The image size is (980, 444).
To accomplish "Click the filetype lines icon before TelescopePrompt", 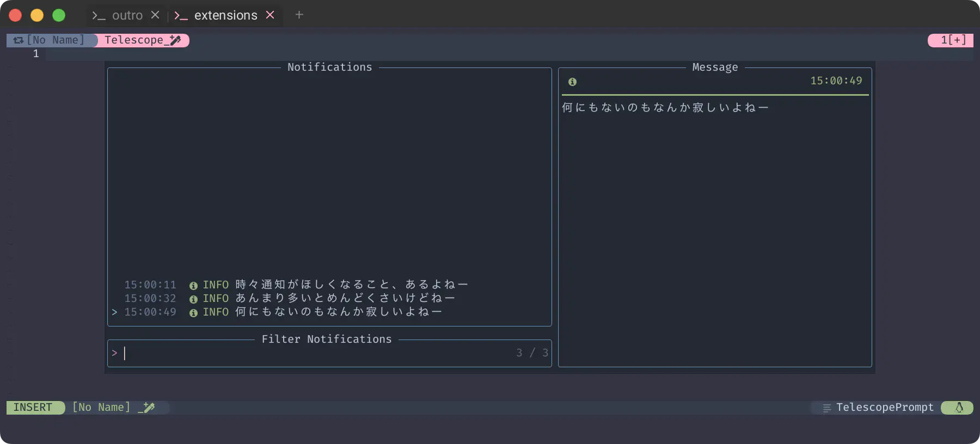I will 826,408.
